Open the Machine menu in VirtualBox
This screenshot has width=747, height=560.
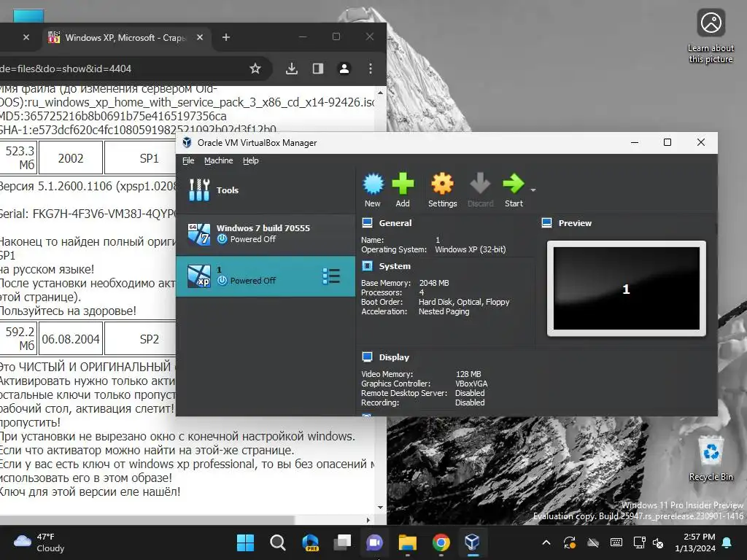click(x=219, y=160)
